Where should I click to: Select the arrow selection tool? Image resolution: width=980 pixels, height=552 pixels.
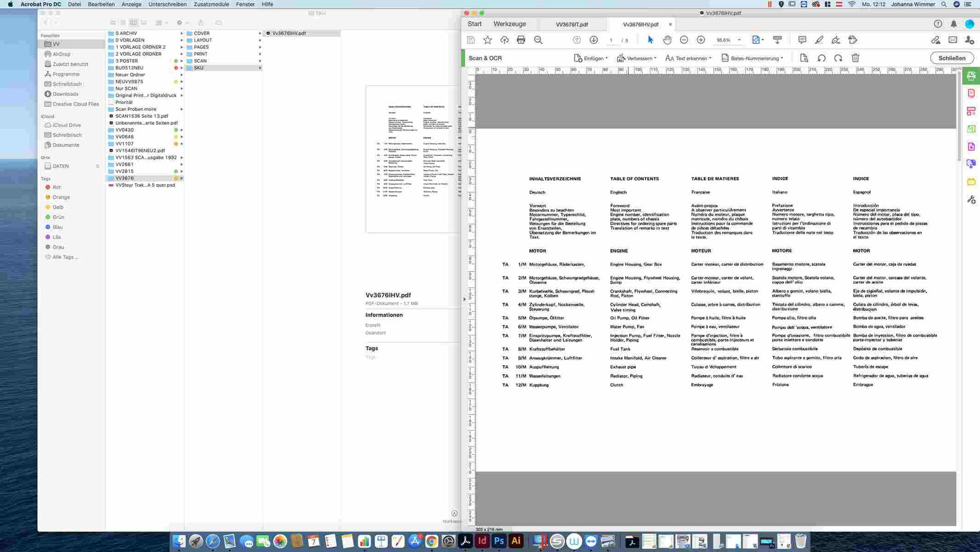coord(651,40)
